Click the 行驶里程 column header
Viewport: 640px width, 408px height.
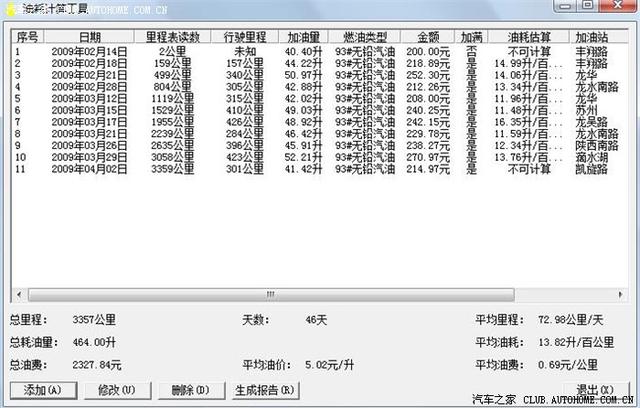coord(246,37)
